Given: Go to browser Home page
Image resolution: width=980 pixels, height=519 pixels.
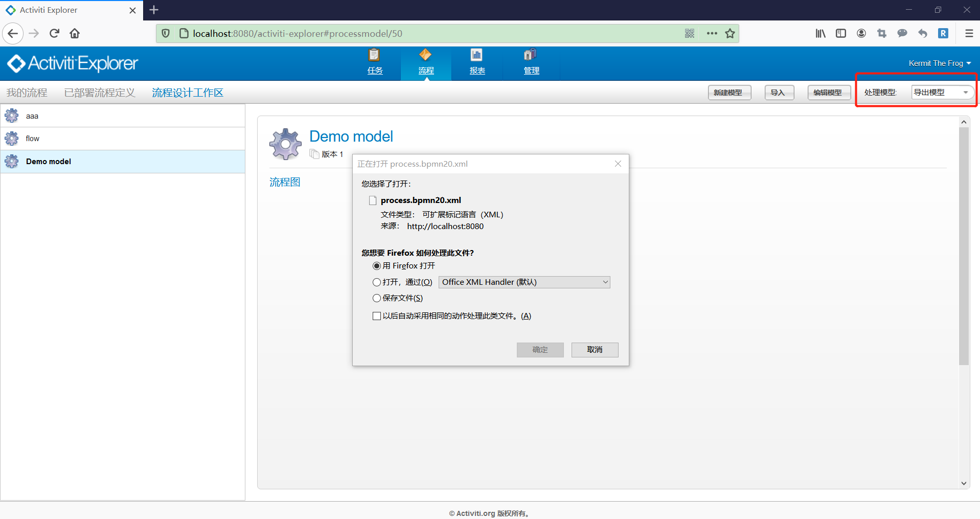Looking at the screenshot, I should (75, 33).
